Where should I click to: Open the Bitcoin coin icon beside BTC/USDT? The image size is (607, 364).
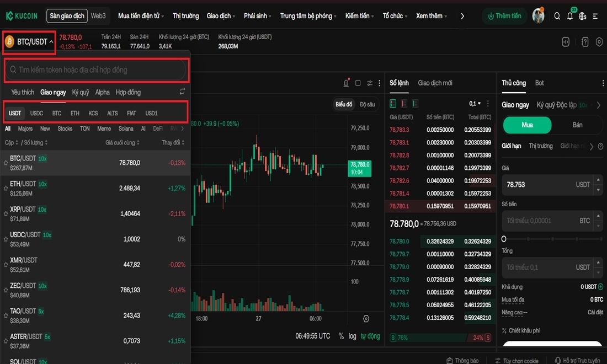tap(9, 41)
